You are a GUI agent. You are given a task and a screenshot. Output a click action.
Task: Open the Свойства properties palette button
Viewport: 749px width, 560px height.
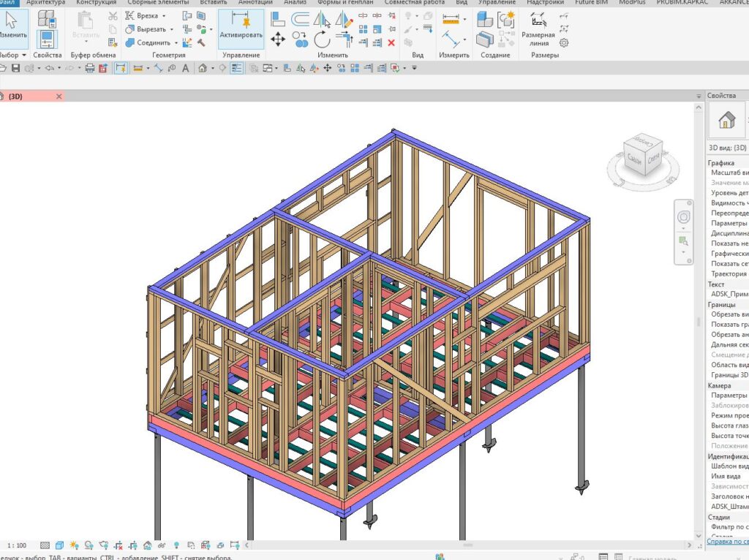point(47,39)
